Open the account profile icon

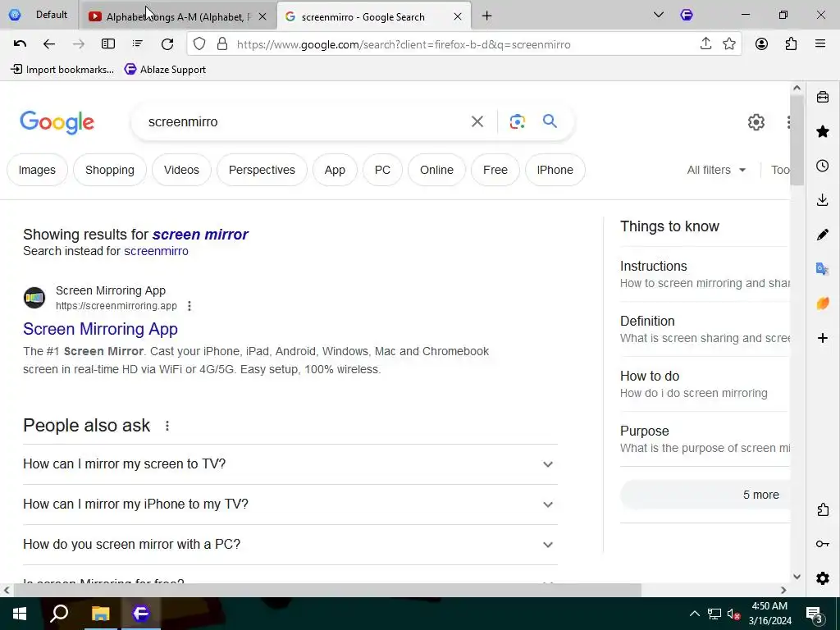[x=761, y=44]
